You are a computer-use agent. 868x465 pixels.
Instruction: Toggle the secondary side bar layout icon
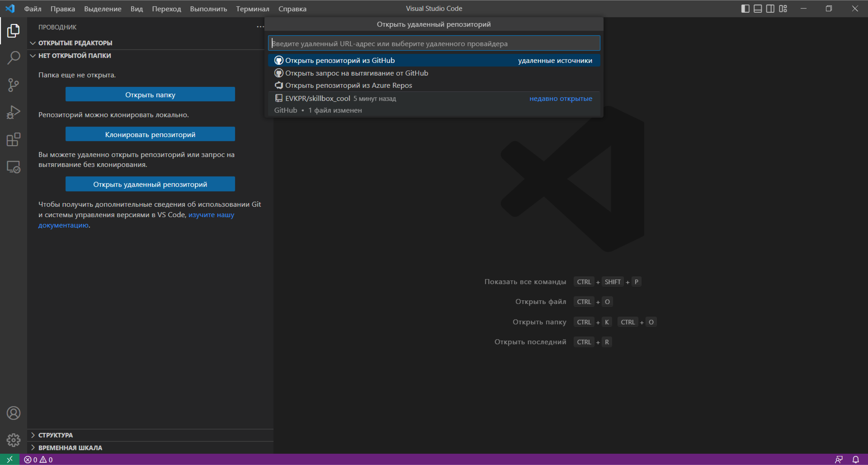pyautogui.click(x=770, y=8)
